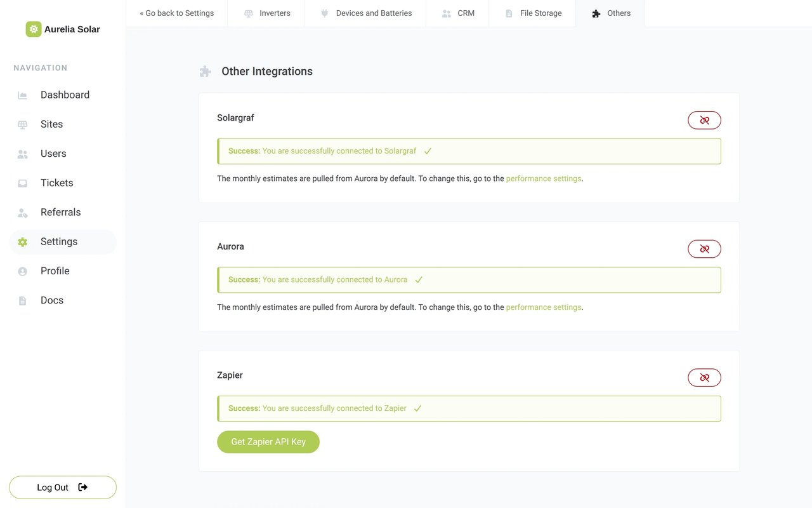Screen dimensions: 812x508
Task: Click the Docs file icon
Action: [x=23, y=300]
